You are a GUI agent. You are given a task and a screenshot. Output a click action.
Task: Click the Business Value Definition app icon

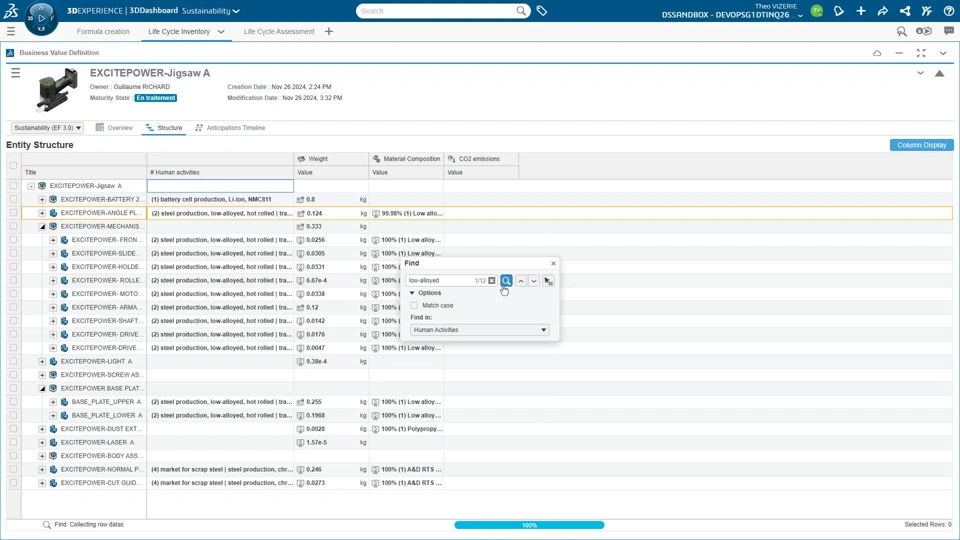(x=10, y=53)
